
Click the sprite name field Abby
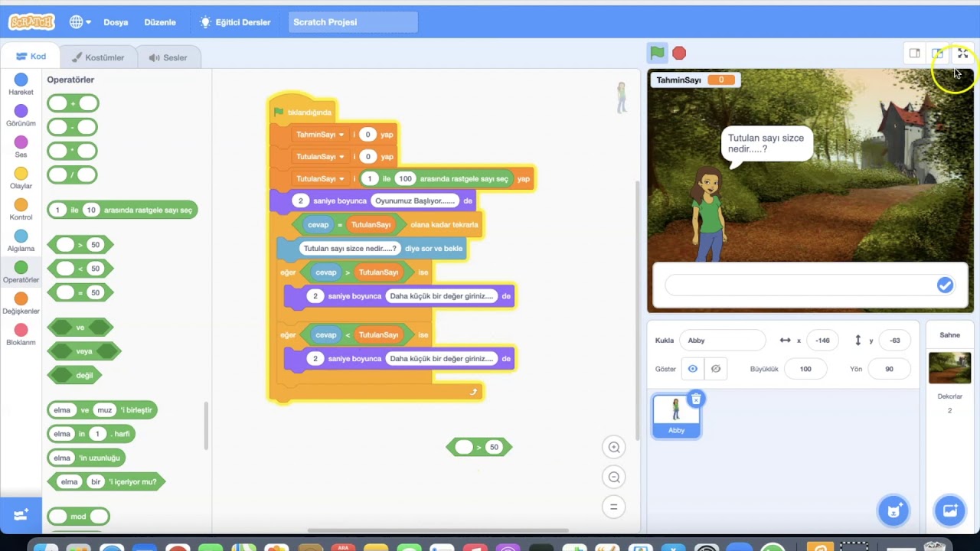tap(722, 341)
